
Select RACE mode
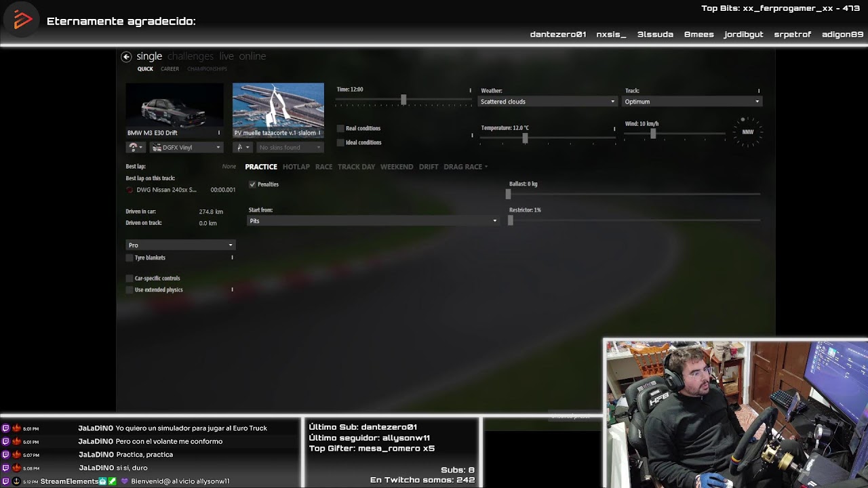(x=323, y=167)
